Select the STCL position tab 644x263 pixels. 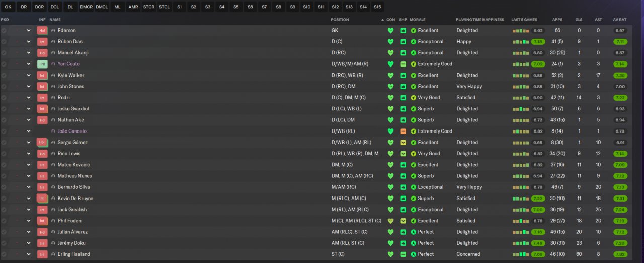pyautogui.click(x=164, y=7)
